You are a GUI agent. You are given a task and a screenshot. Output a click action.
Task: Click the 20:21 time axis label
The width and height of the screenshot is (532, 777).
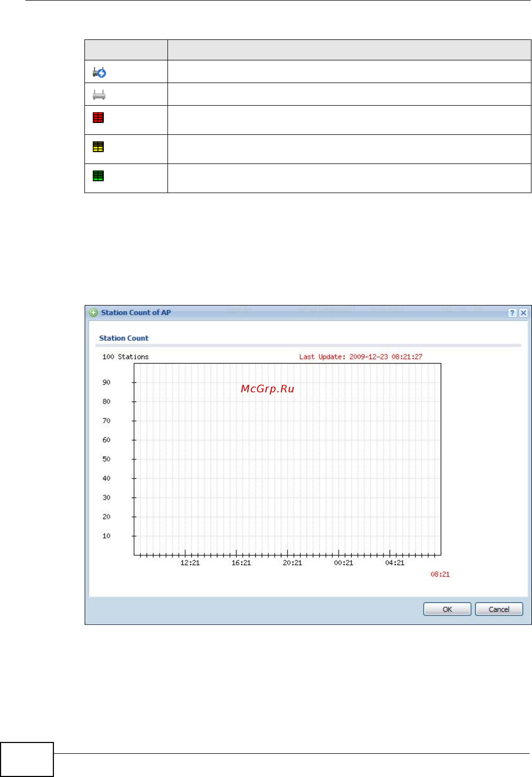pos(292,563)
